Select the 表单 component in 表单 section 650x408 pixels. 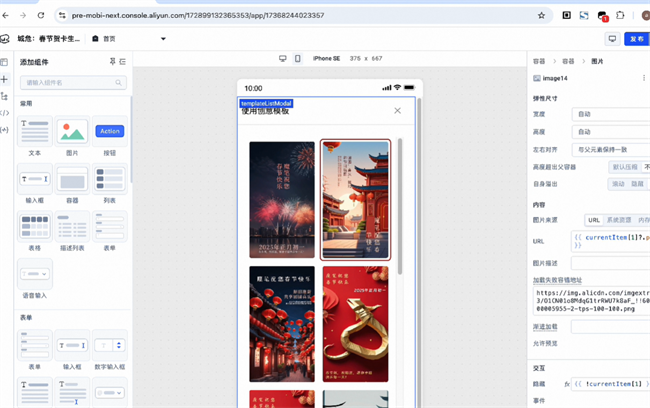click(x=35, y=350)
